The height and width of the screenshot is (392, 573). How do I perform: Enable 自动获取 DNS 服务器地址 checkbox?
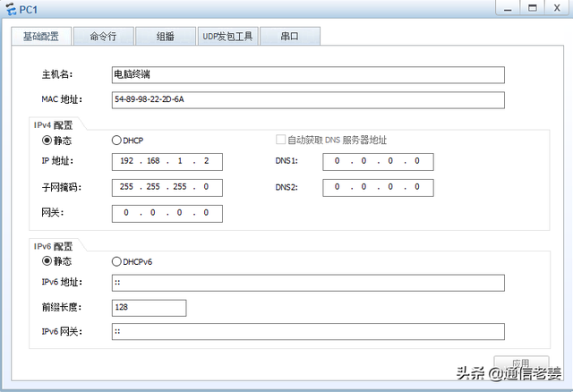coord(280,140)
